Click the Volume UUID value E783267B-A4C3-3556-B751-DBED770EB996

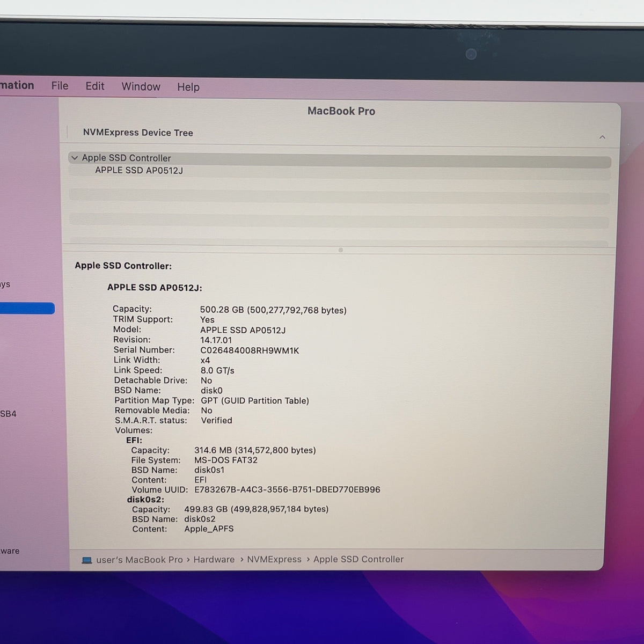pos(287,489)
